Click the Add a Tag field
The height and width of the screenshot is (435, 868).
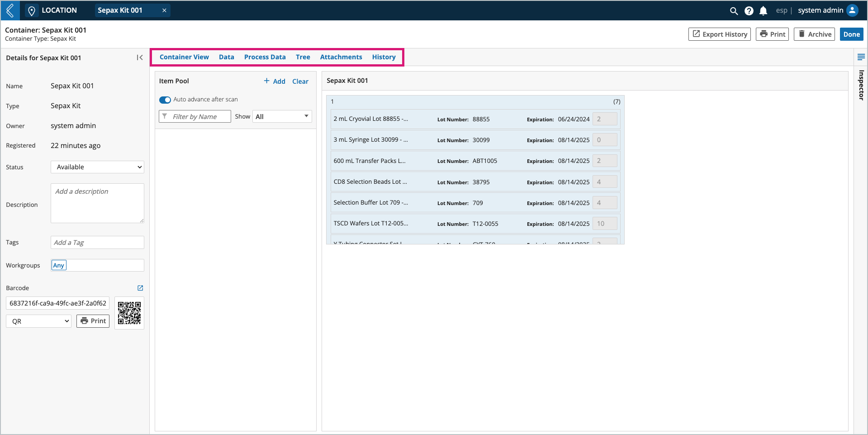click(x=97, y=243)
